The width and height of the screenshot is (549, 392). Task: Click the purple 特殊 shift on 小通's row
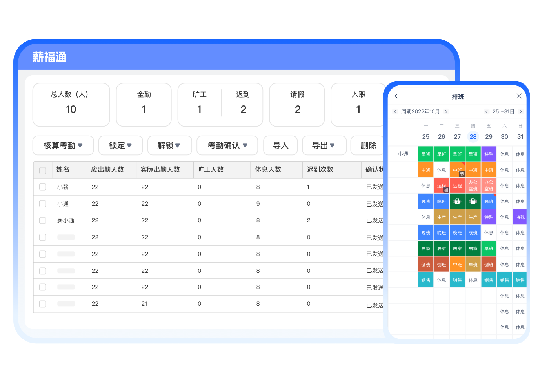489,154
